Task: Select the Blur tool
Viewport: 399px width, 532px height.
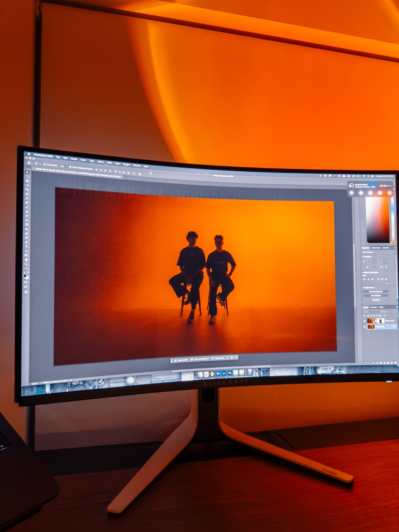Action: tap(27, 229)
